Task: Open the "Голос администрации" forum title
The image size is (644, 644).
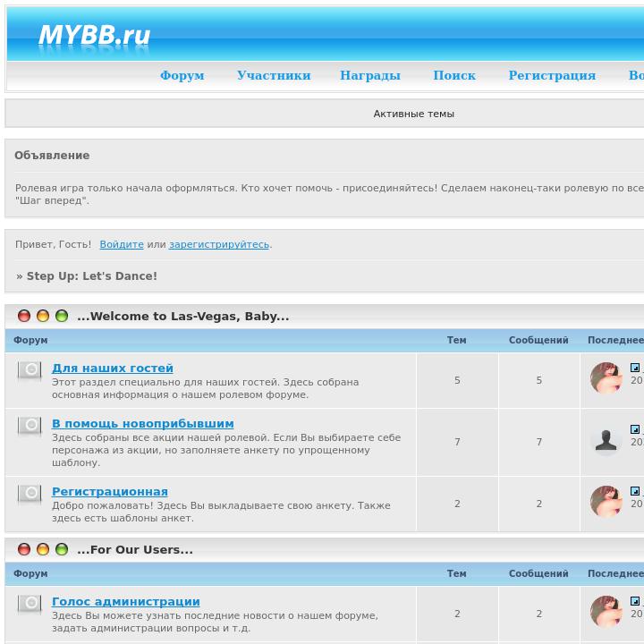Action: [125, 602]
